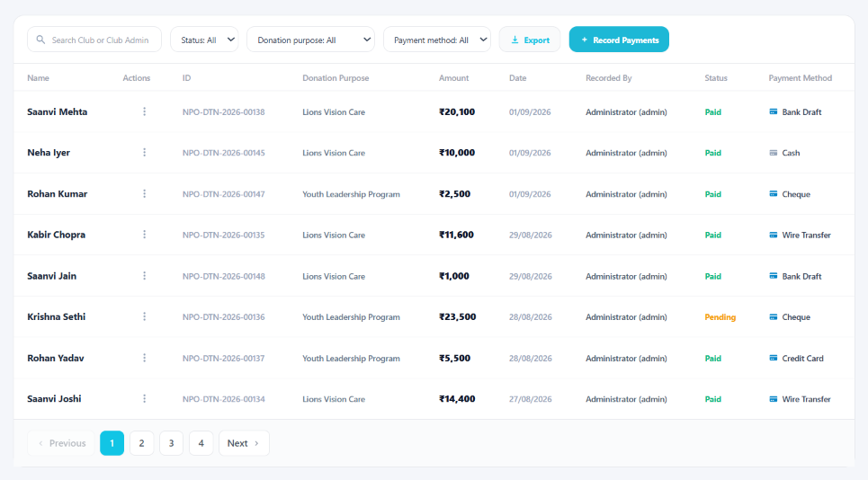868x480 pixels.
Task: Click the Pending status for Krishna Sethi
Action: [720, 317]
